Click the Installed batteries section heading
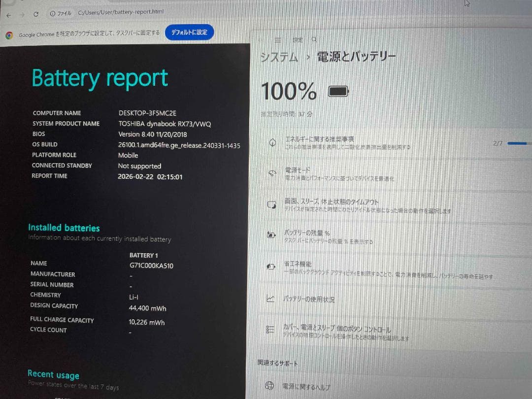Screen dimensions: 532x399 tap(64, 228)
